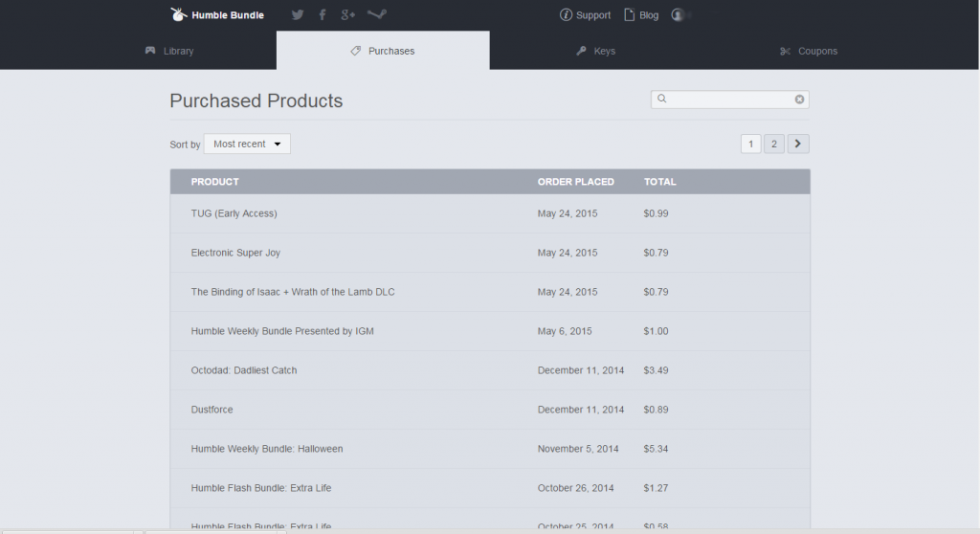
Task: Click the May 6, 2015 order date
Action: (565, 331)
